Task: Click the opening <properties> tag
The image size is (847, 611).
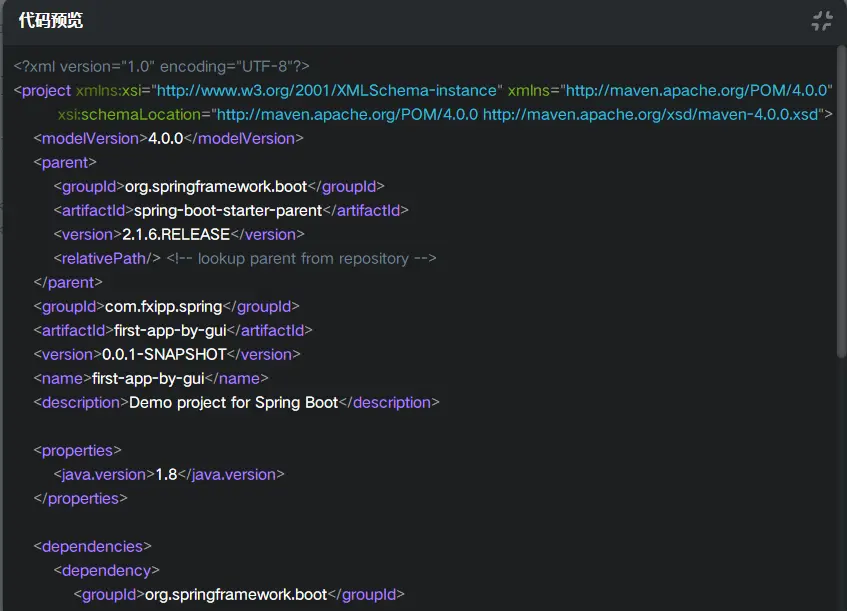Action: pos(77,451)
